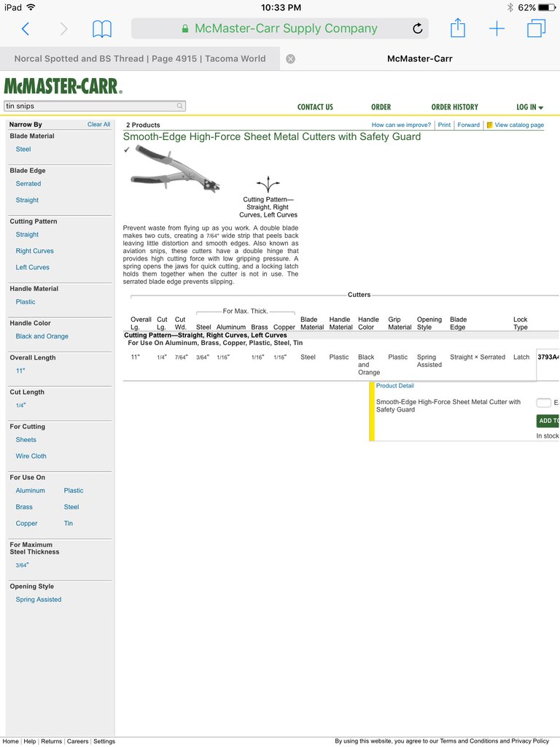This screenshot has width=560, height=747.
Task: Filter cut length 1/4 inch
Action: tap(21, 406)
